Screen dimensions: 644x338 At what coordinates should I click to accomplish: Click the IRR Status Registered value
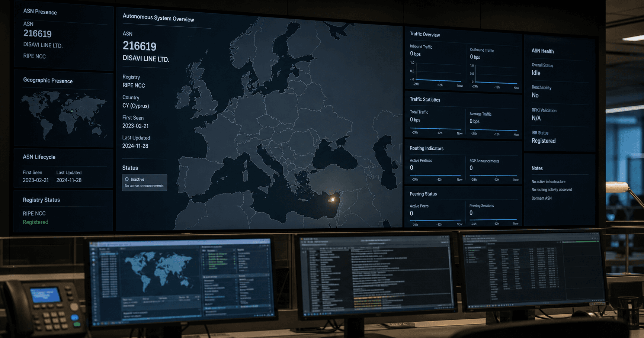[x=544, y=141]
